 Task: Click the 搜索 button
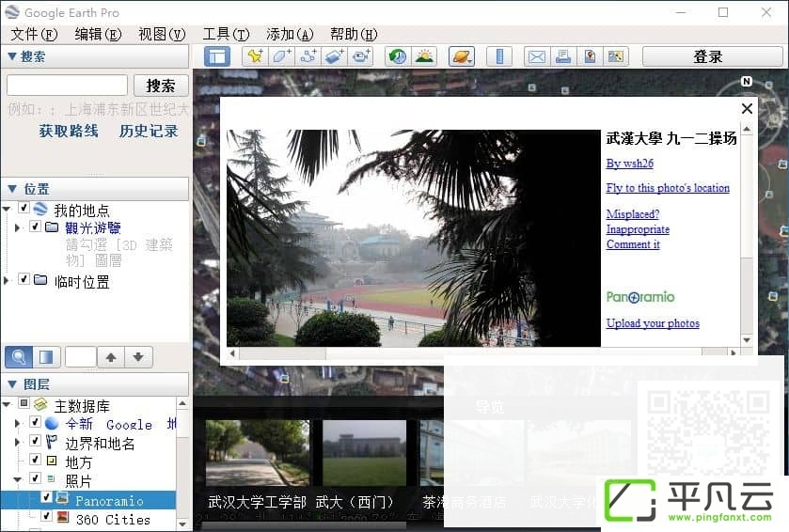point(161,86)
